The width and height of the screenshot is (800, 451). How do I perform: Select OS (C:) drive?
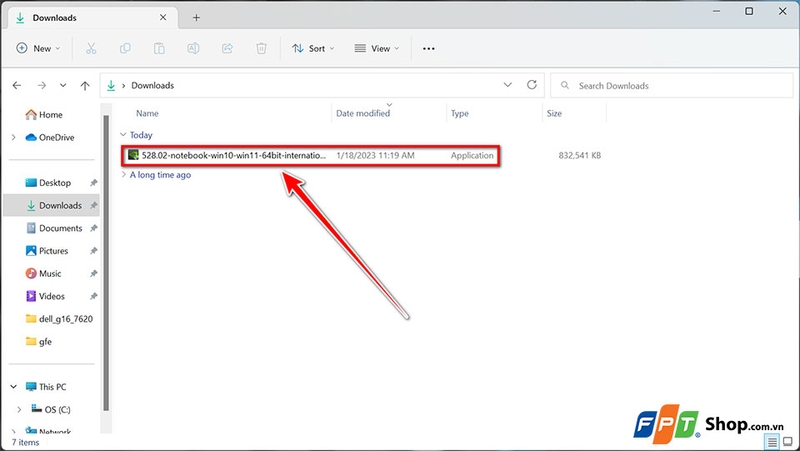(x=51, y=409)
